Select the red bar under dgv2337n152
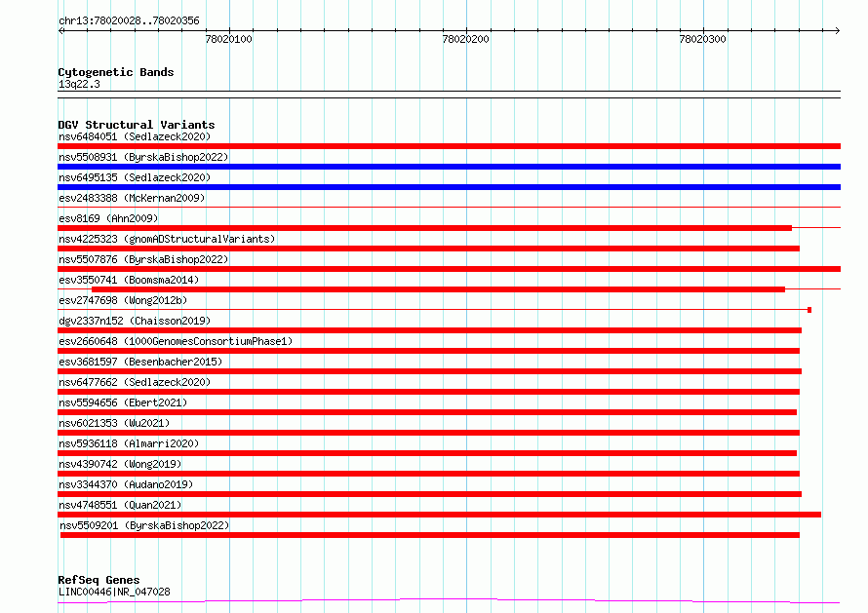 [x=429, y=330]
